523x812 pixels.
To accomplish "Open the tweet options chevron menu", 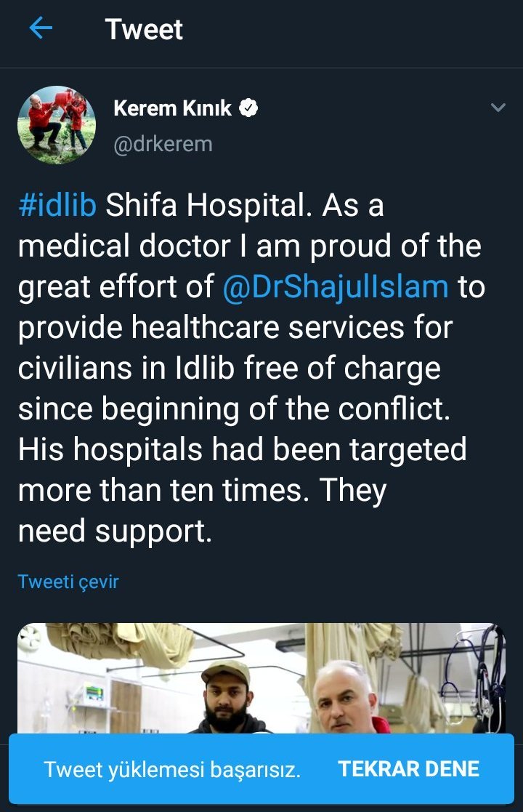I will pyautogui.click(x=498, y=108).
